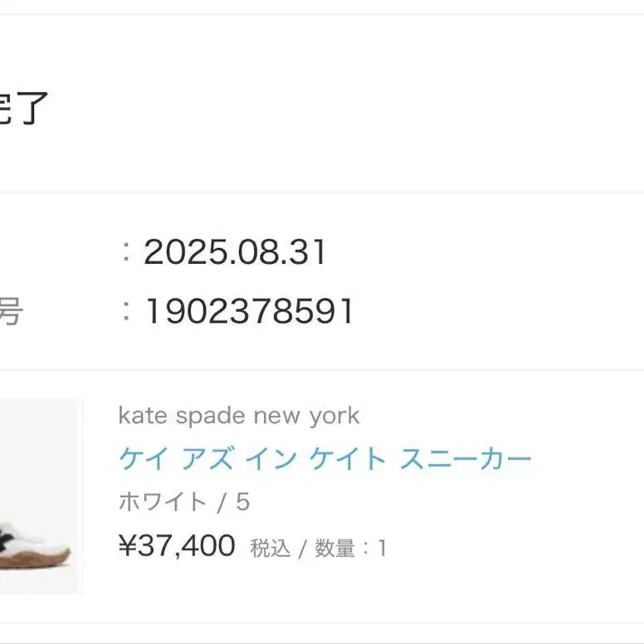
Task: Click the kate spade new york brand name
Action: (x=239, y=416)
